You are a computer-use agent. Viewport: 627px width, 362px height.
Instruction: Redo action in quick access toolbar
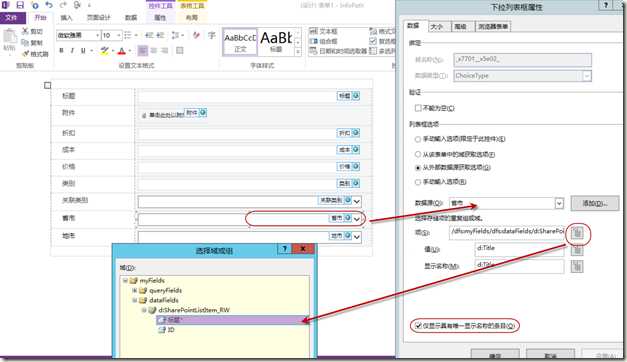(x=63, y=5)
